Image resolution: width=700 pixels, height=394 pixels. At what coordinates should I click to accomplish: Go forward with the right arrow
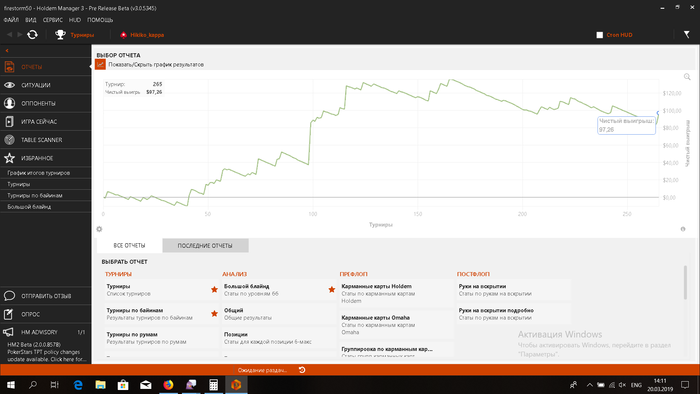point(20,34)
